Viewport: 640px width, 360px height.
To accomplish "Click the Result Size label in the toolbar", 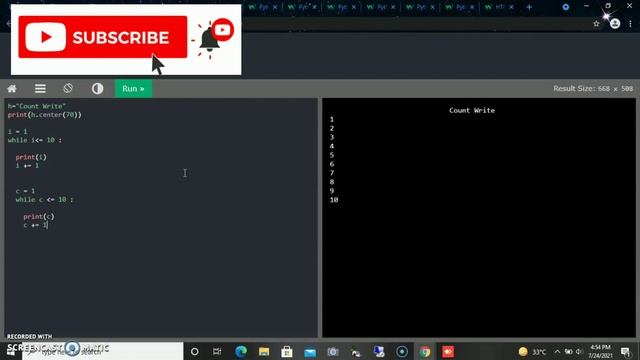I will click(x=593, y=89).
